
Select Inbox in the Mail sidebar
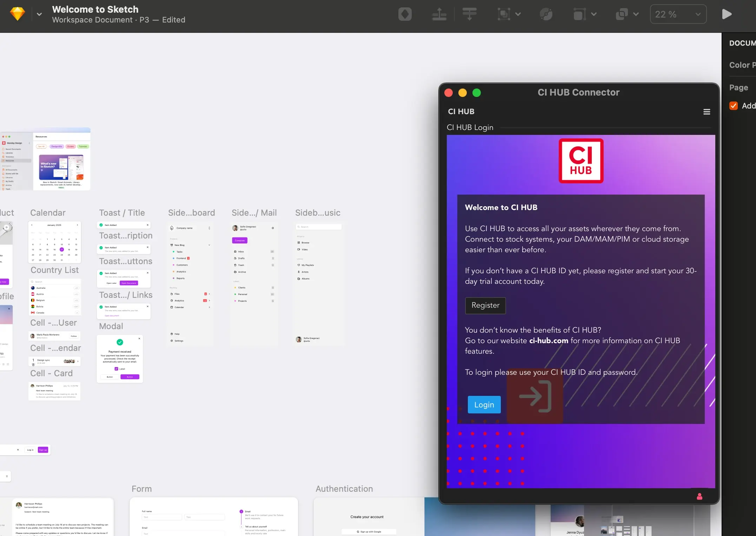(239, 251)
